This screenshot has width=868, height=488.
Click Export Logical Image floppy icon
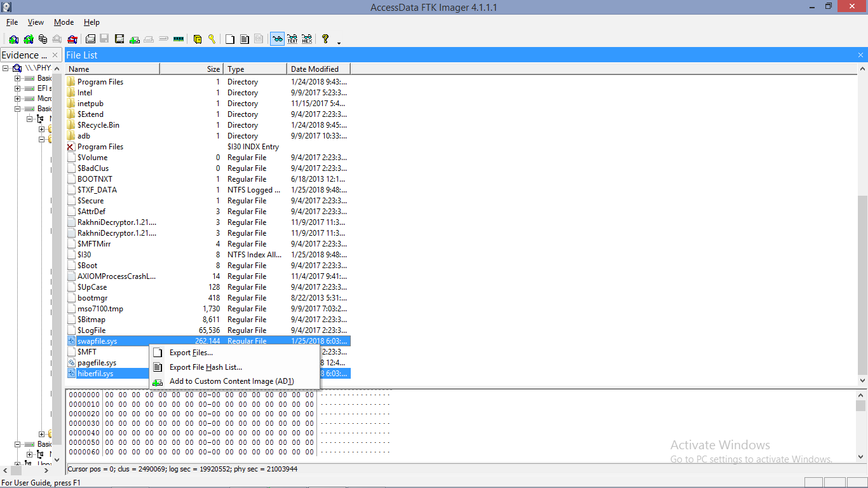(119, 39)
